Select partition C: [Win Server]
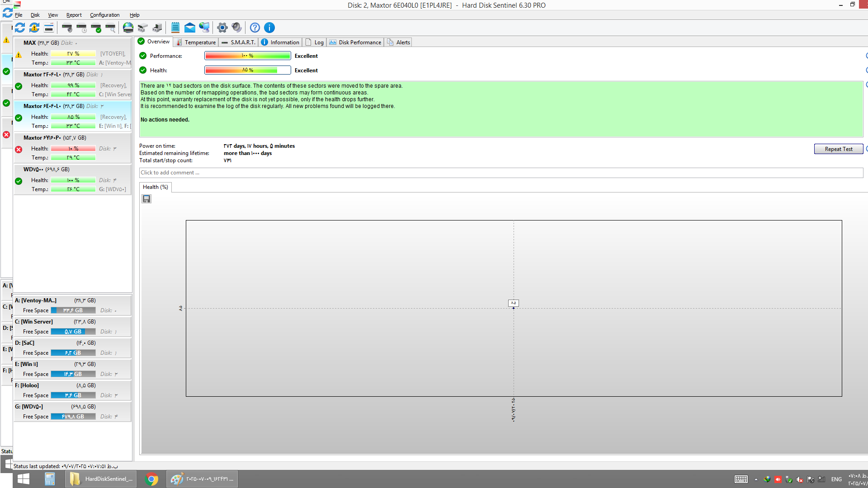This screenshot has width=868, height=488. click(x=73, y=326)
